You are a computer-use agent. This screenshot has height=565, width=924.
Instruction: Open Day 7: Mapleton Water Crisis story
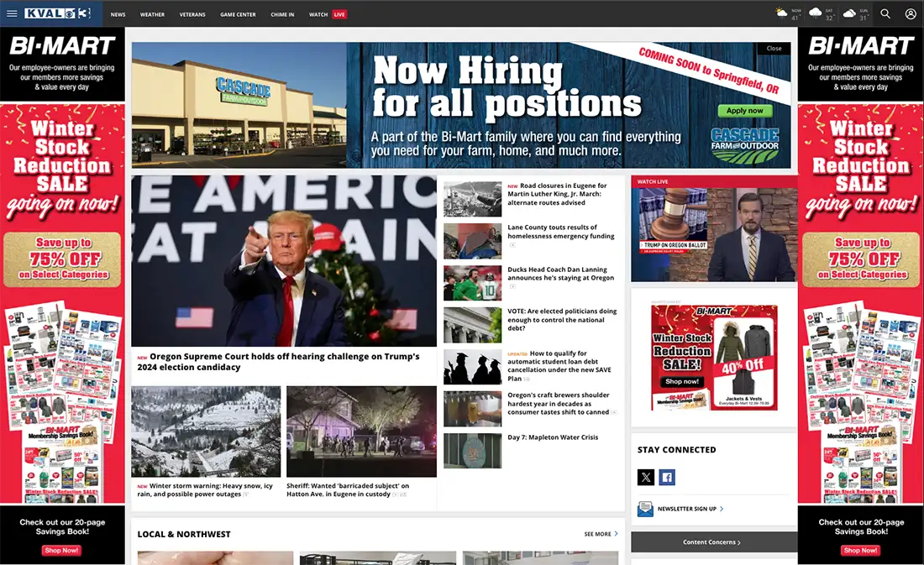tap(553, 437)
